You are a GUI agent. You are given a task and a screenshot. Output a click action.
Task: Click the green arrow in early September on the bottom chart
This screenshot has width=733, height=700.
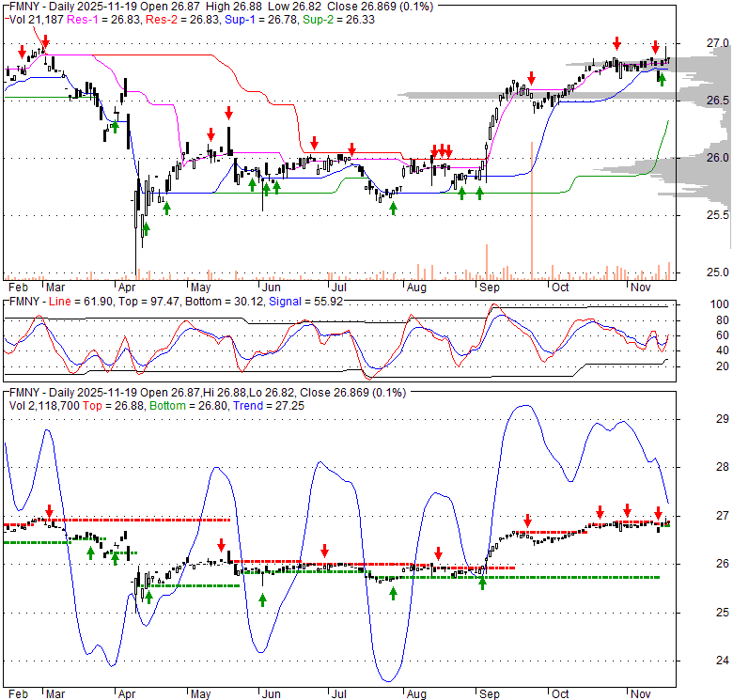pyautogui.click(x=482, y=583)
